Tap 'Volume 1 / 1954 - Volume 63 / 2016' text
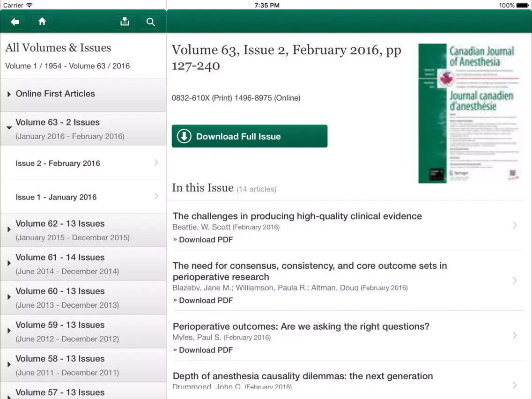This screenshot has height=399, width=532. [x=67, y=66]
